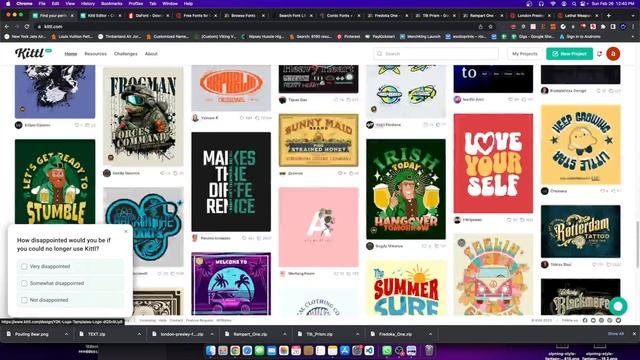The height and width of the screenshot is (360, 640).
Task: Open the History menu in the menu bar
Action: point(87,4)
